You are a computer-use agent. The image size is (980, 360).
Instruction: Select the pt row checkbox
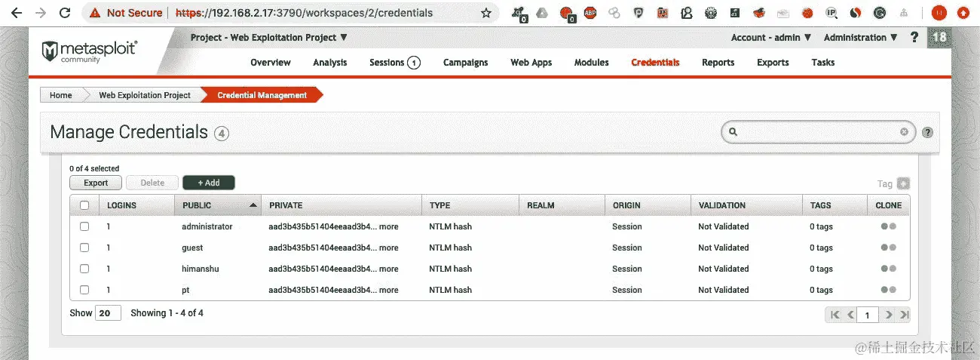coord(84,290)
